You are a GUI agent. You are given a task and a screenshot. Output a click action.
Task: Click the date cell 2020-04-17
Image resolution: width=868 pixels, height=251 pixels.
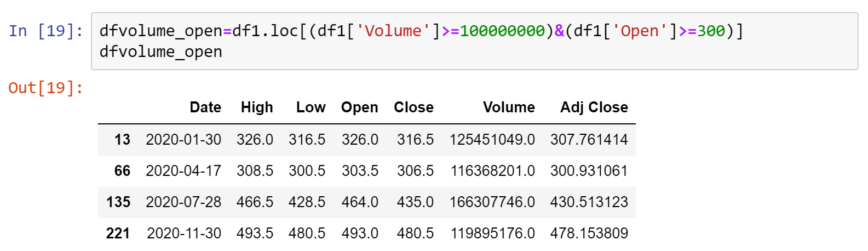(183, 171)
